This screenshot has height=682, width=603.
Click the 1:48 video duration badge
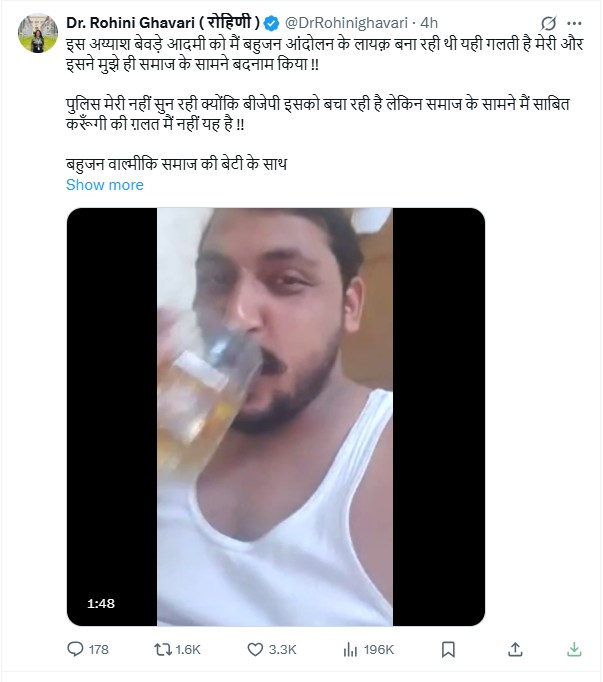pyautogui.click(x=100, y=604)
